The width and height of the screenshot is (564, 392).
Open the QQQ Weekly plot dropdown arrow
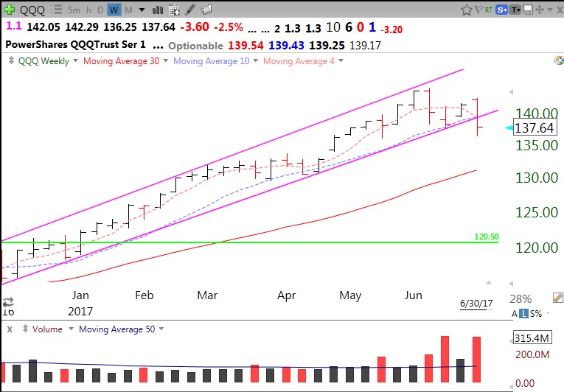(x=75, y=60)
